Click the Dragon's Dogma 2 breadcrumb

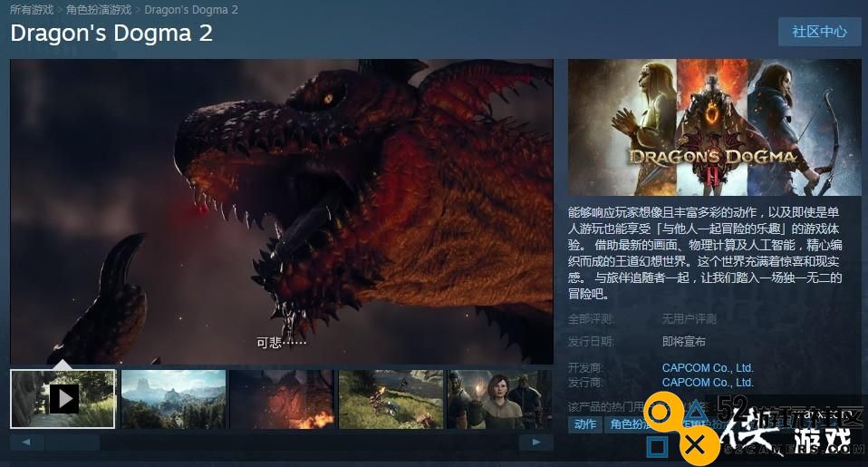pos(191,9)
